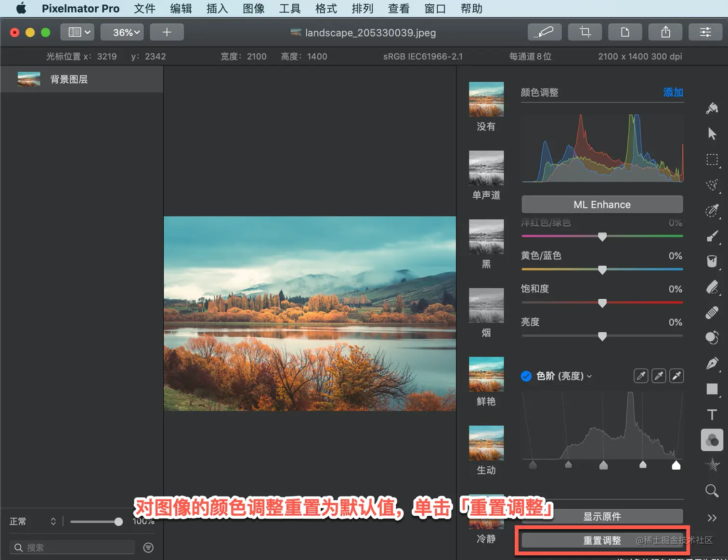Select the Shape rectangle tool

pos(712,389)
